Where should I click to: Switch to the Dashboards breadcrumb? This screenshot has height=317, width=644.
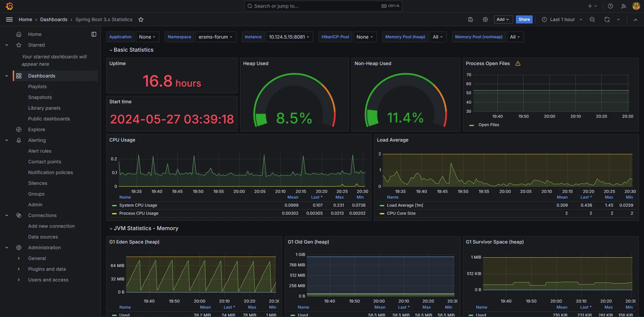54,19
